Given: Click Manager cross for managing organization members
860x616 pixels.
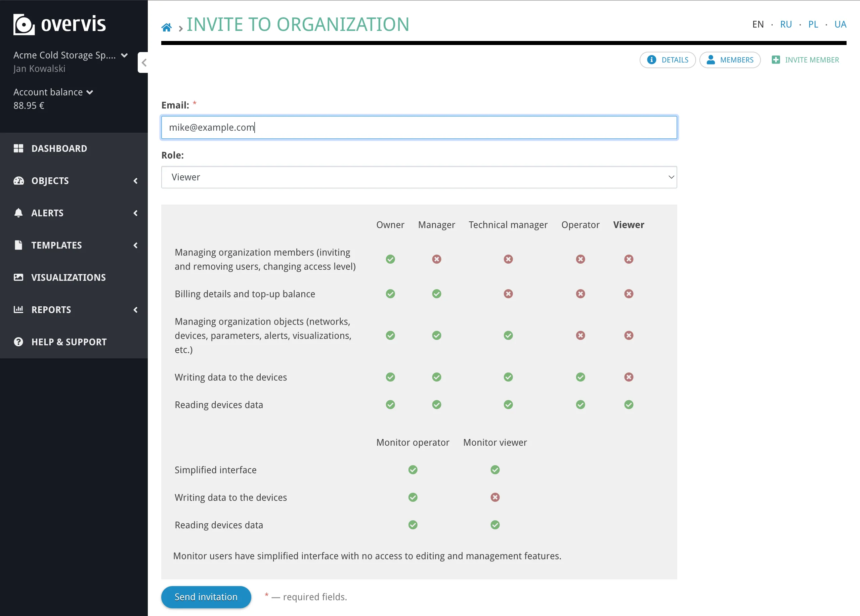Looking at the screenshot, I should point(436,259).
